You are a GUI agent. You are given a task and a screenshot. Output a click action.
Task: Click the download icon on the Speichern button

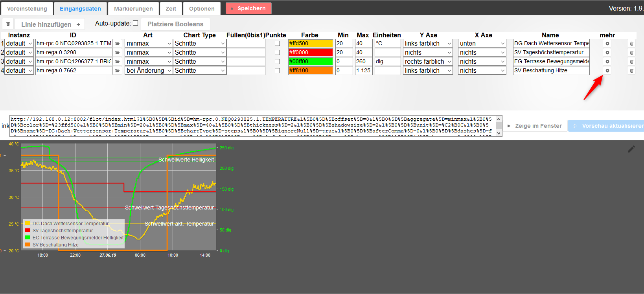(x=232, y=8)
